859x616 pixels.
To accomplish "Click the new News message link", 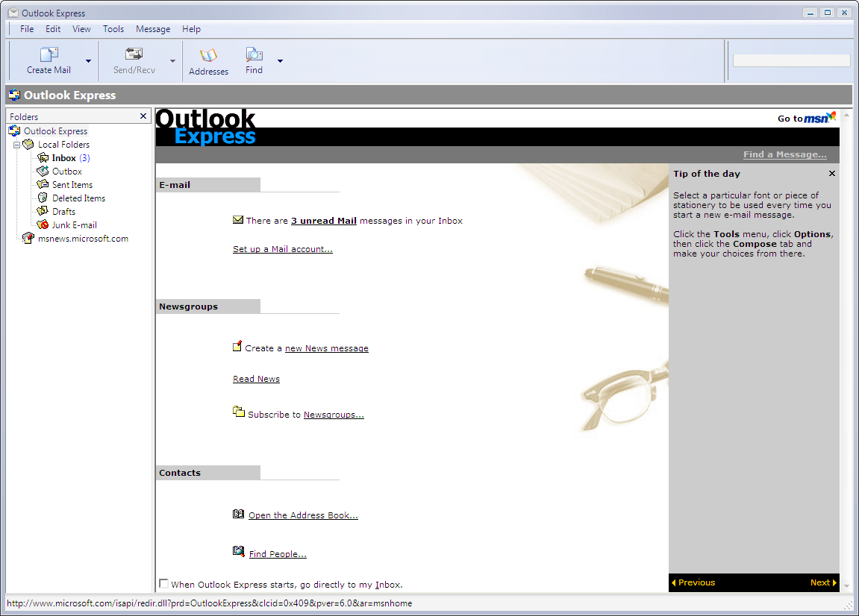I will (x=326, y=348).
